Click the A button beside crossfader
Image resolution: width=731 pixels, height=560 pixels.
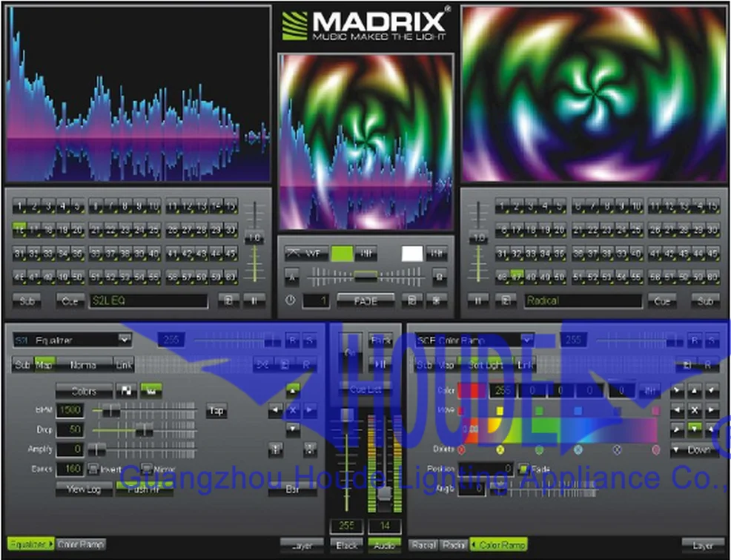(292, 277)
